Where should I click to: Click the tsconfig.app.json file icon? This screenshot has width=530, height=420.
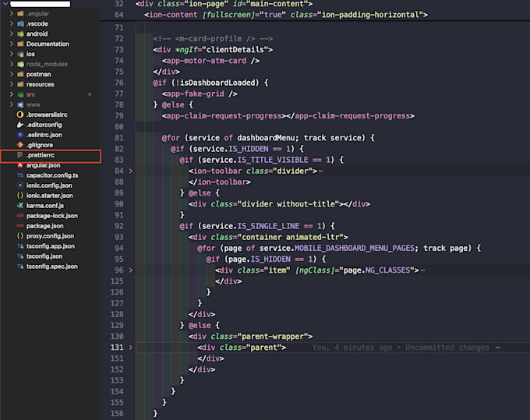20,246
